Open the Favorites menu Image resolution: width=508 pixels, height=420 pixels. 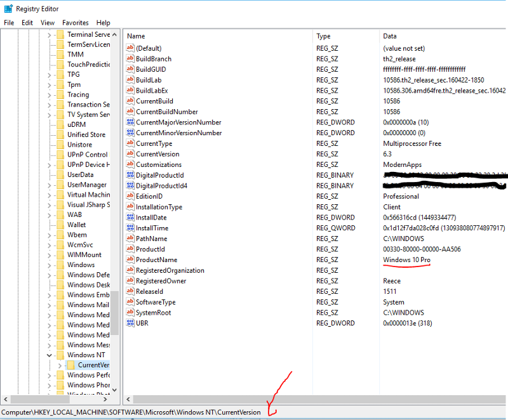76,23
